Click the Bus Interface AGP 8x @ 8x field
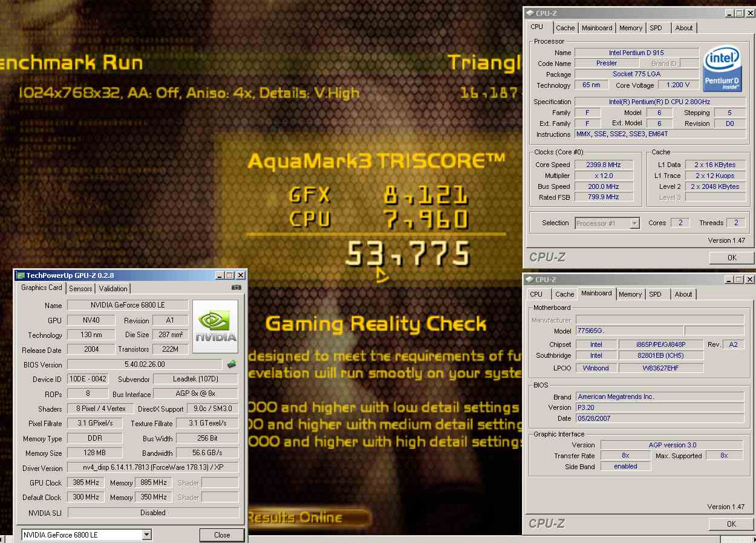 [197, 394]
